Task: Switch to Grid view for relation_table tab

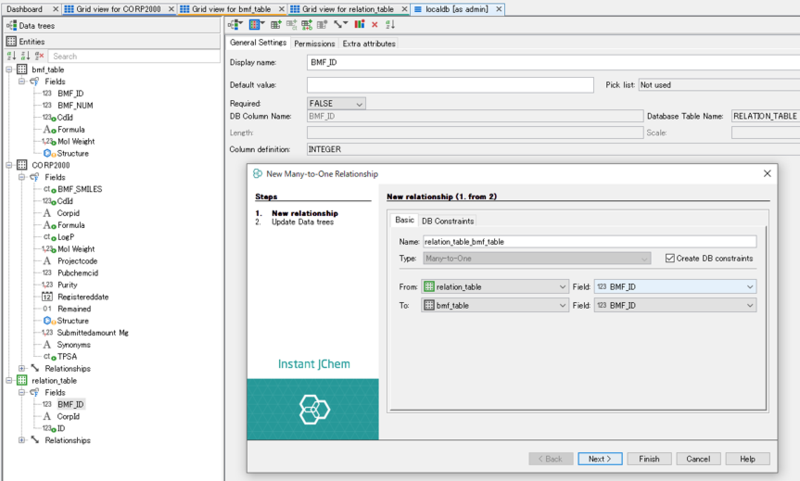Action: click(x=347, y=9)
